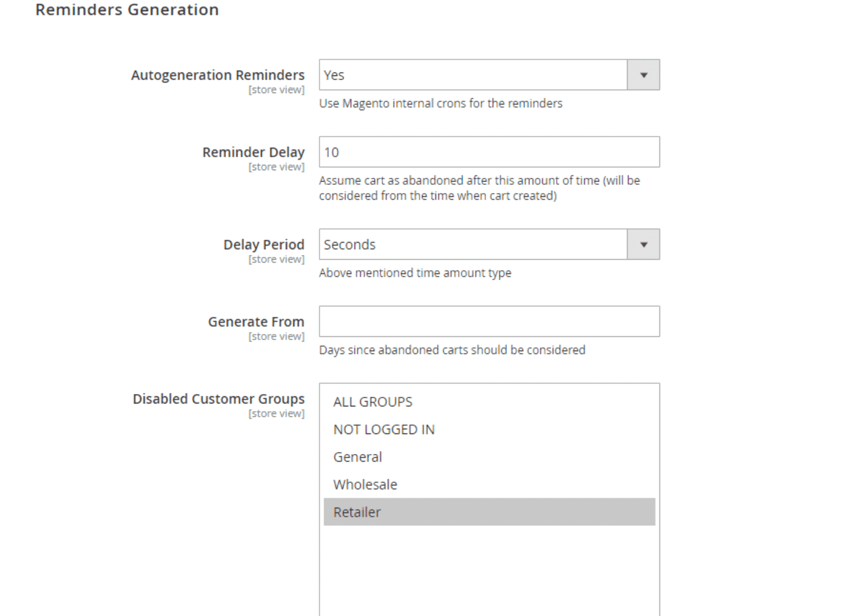Click the 'Above mentioned time amount type' note
The image size is (844, 616).
415,273
